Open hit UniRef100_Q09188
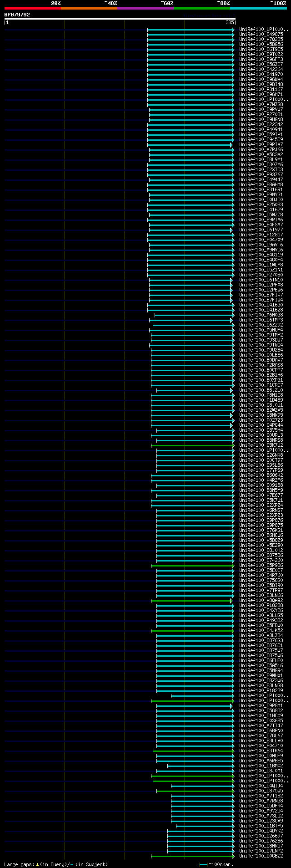 [x=261, y=485]
